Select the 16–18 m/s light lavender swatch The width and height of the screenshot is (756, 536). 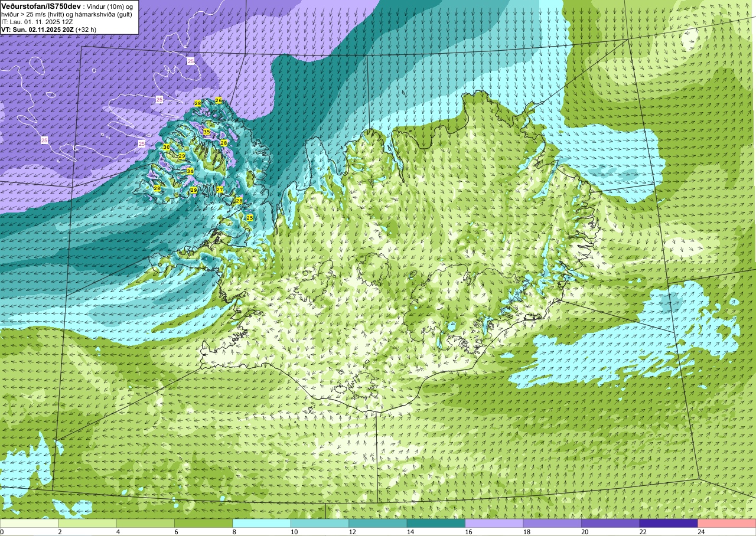[x=494, y=523]
